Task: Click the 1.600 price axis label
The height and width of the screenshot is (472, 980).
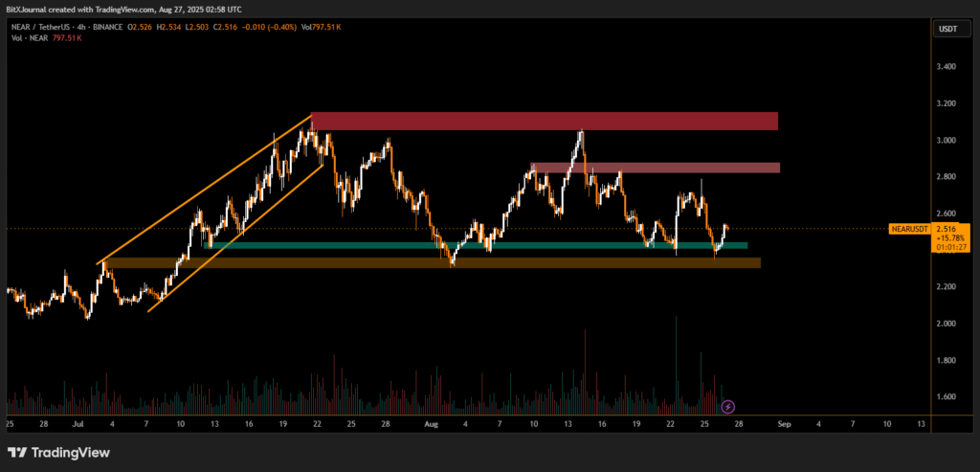Action: coord(944,397)
